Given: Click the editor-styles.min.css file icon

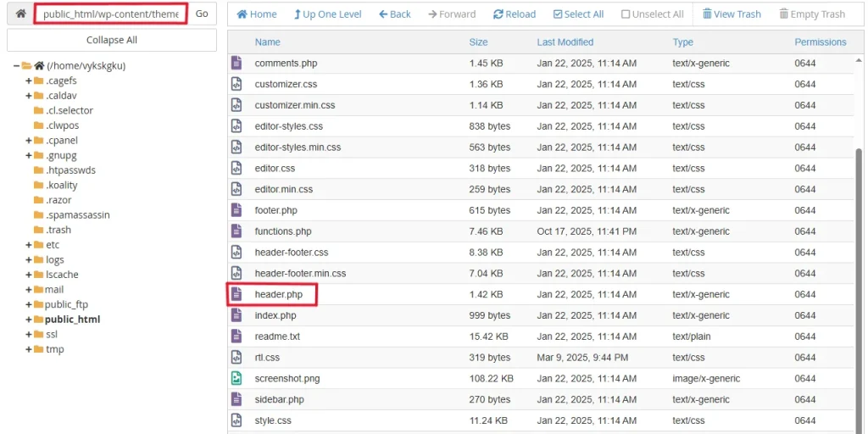Looking at the screenshot, I should (236, 147).
